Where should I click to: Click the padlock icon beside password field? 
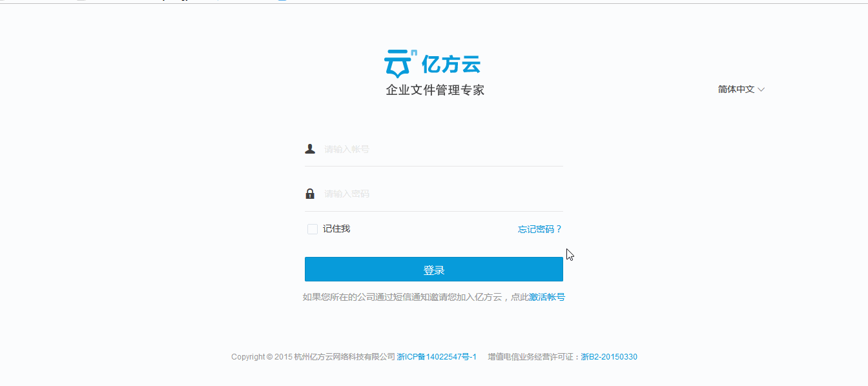310,194
